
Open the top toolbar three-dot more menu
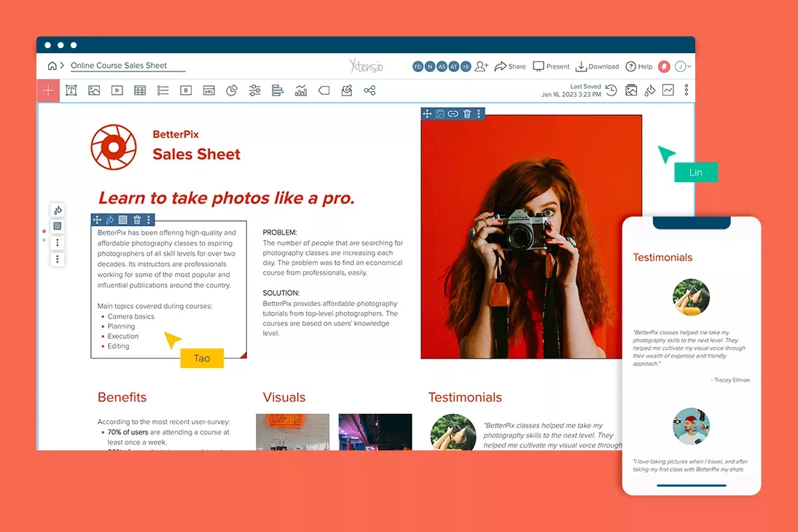pyautogui.click(x=686, y=90)
